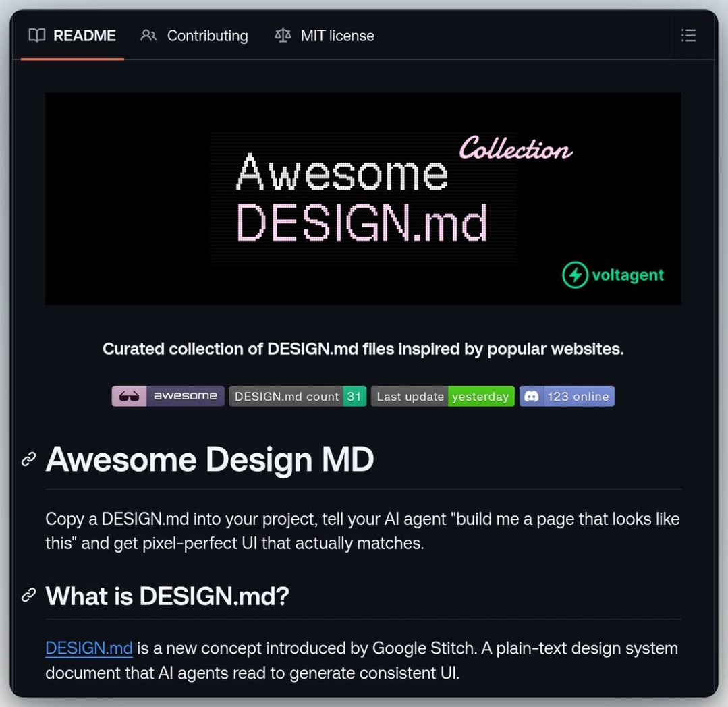Open the Discord 123 online badge
Screen dimensions: 728x707
tap(567, 396)
